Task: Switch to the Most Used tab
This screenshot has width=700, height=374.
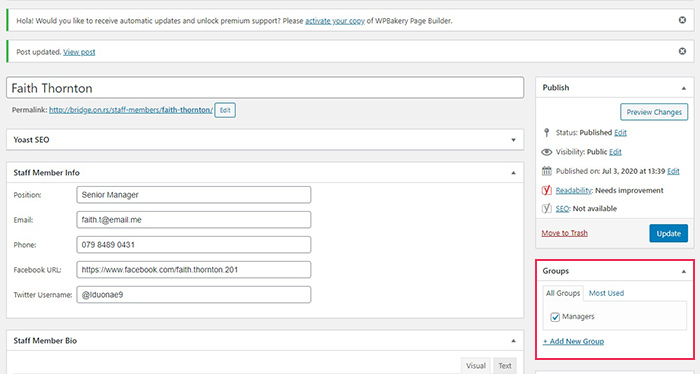Action: [606, 293]
